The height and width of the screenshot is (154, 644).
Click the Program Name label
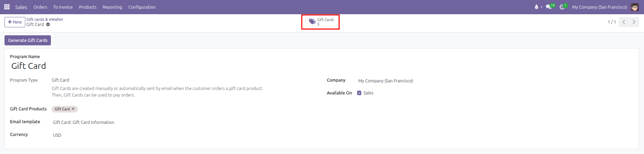coord(25,56)
